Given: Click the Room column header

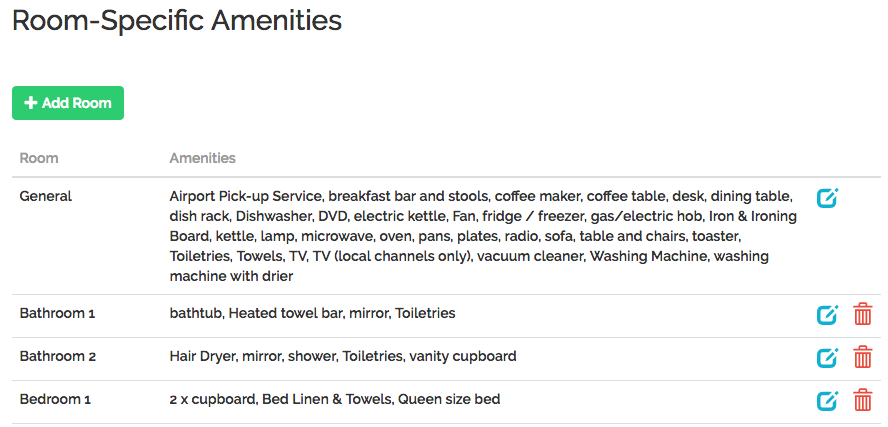Looking at the screenshot, I should click(39, 158).
